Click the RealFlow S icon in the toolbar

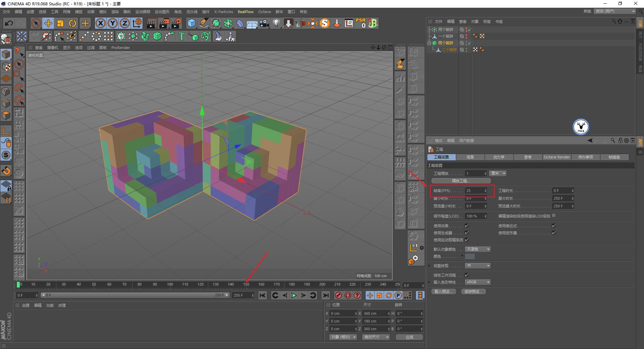324,23
